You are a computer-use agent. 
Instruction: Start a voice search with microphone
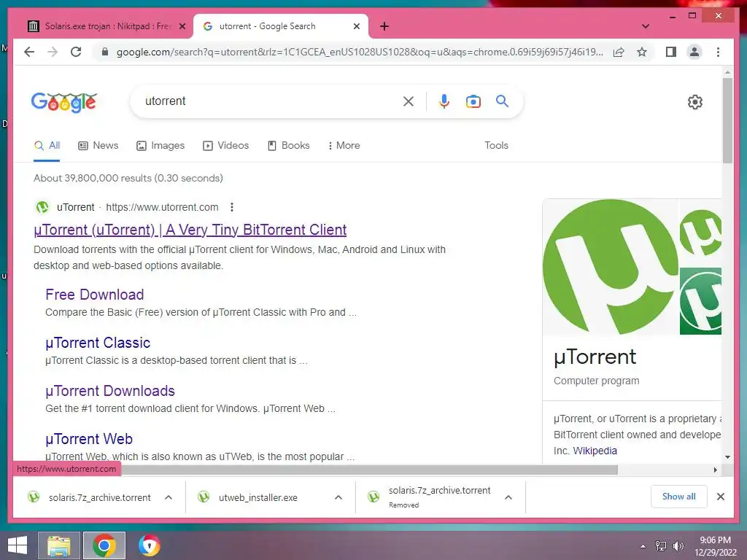click(444, 101)
